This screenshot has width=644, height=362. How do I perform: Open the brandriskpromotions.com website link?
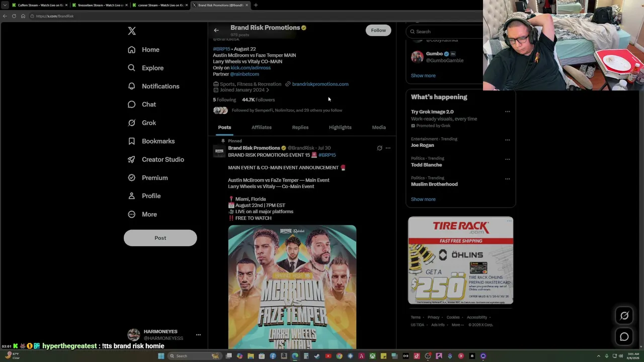(320, 84)
